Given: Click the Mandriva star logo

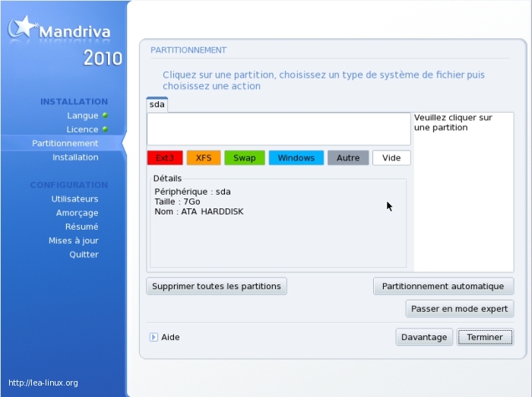Looking at the screenshot, I should (21, 27).
